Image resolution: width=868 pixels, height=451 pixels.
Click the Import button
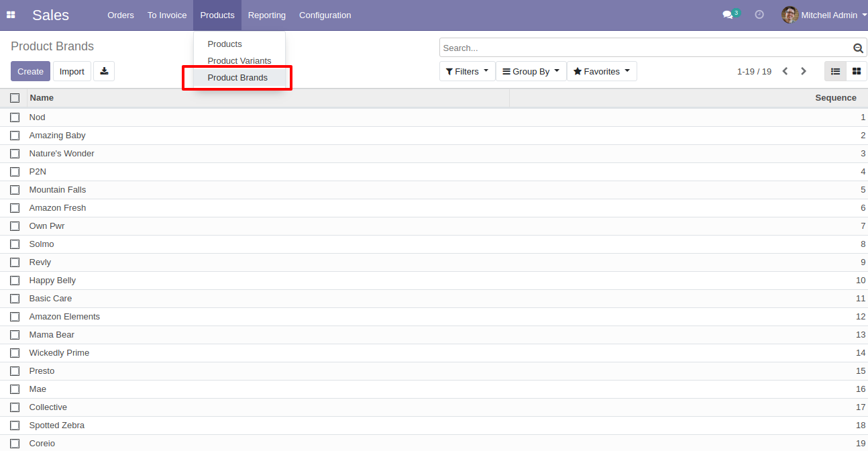pyautogui.click(x=72, y=71)
